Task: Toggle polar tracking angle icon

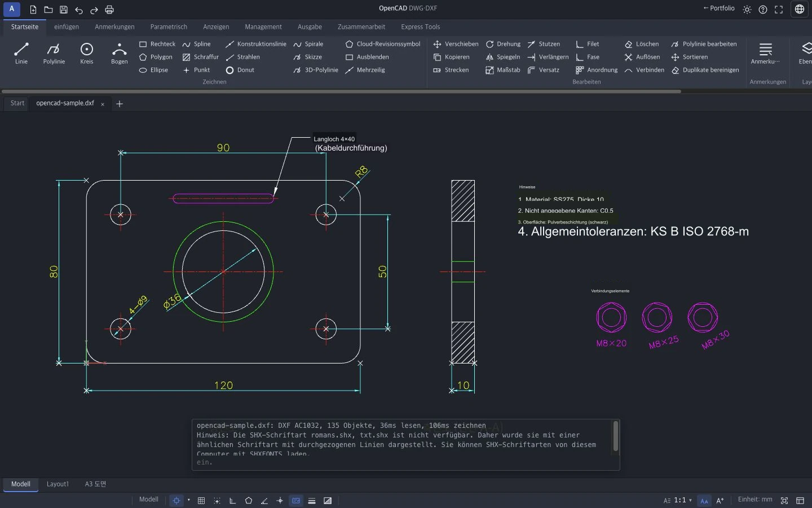Action: [x=264, y=501]
